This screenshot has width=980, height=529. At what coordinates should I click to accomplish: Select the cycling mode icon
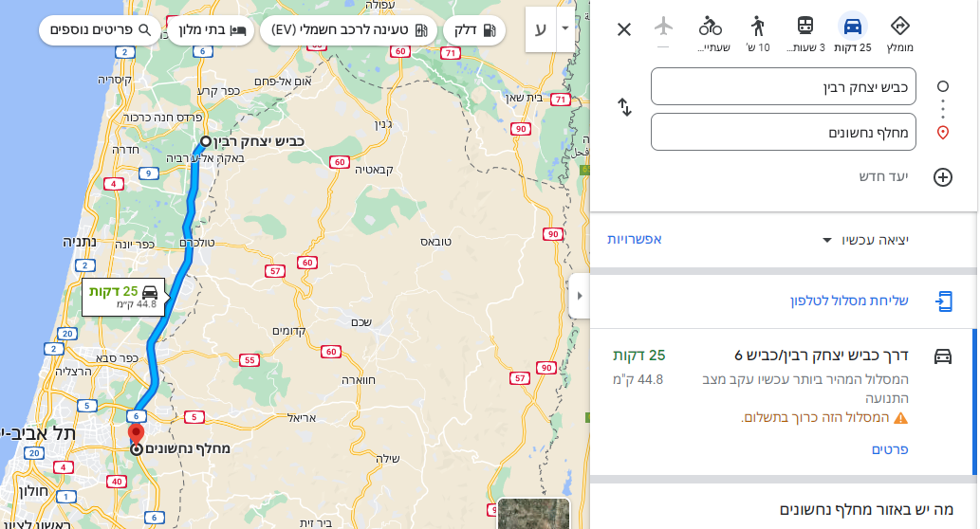coord(711,27)
